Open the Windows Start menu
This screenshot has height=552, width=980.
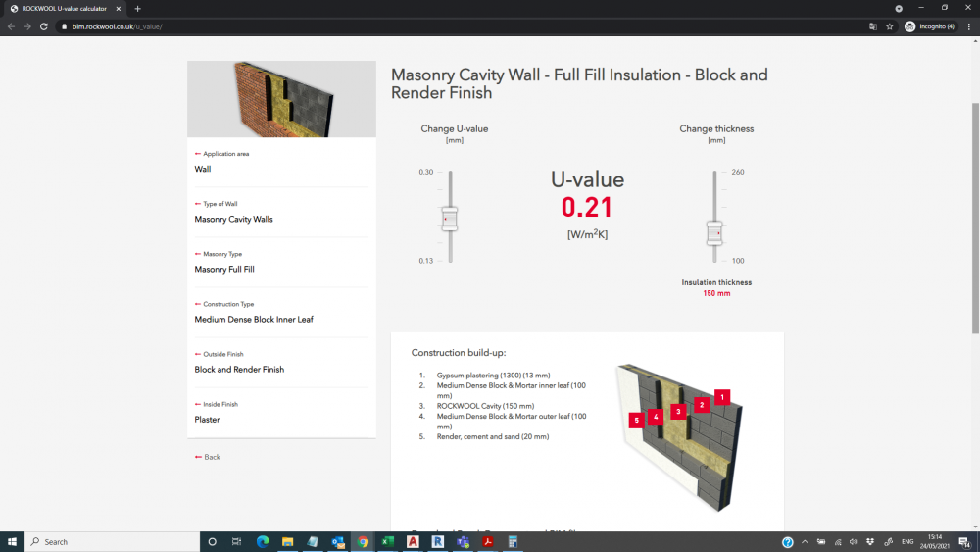pyautogui.click(x=12, y=541)
